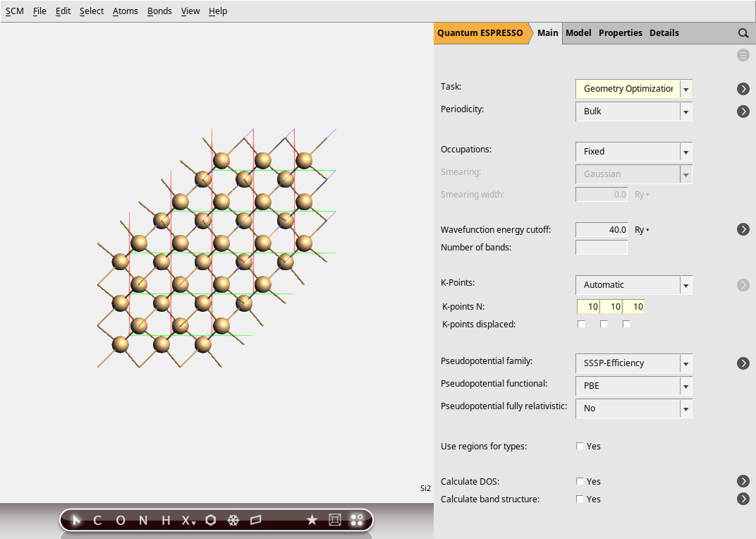756x539 pixels.
Task: Switch to the Model tab
Action: pyautogui.click(x=578, y=33)
